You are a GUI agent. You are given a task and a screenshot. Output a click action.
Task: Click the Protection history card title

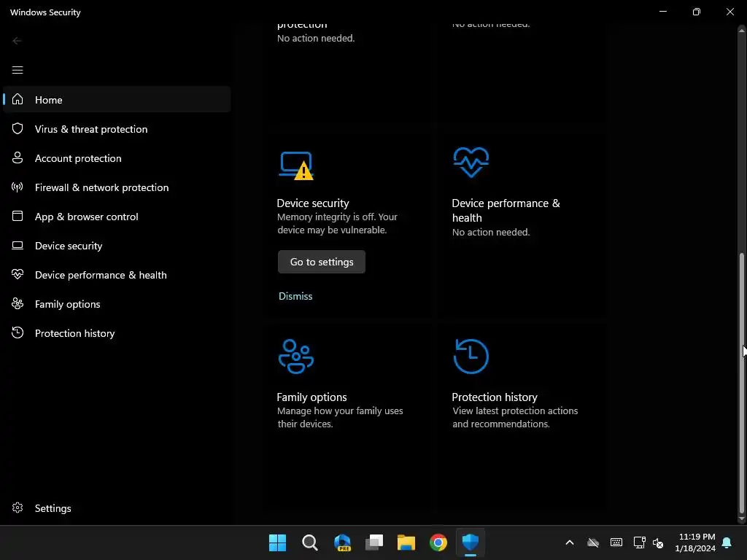click(495, 397)
